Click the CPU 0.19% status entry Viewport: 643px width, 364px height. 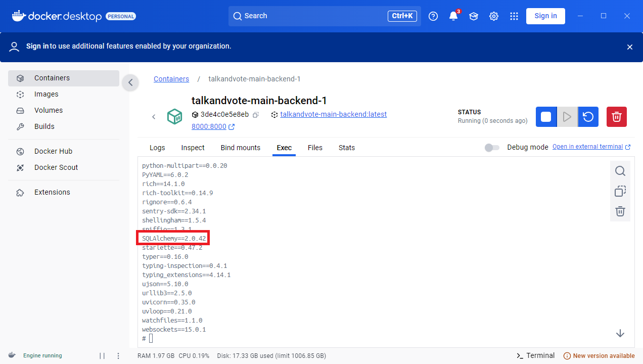point(194,355)
